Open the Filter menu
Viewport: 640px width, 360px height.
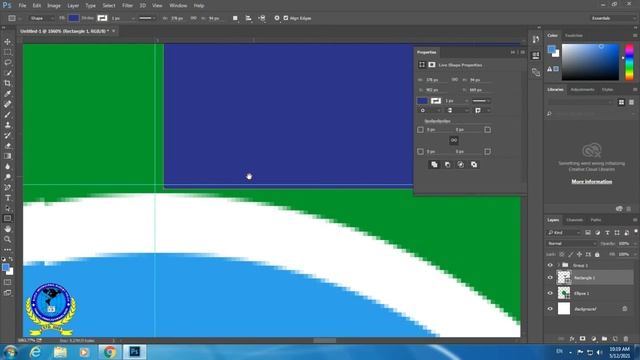click(x=127, y=6)
